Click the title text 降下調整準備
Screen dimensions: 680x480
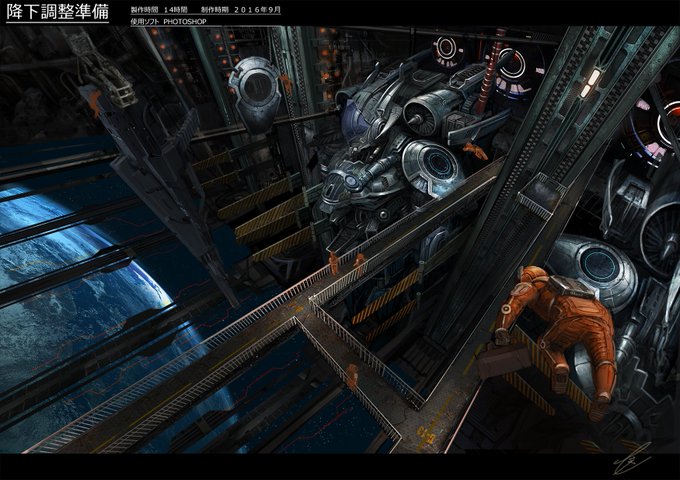click(57, 12)
